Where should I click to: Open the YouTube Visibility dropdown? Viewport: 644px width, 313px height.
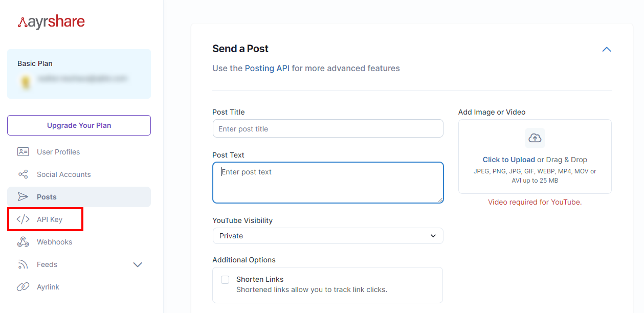click(x=327, y=236)
